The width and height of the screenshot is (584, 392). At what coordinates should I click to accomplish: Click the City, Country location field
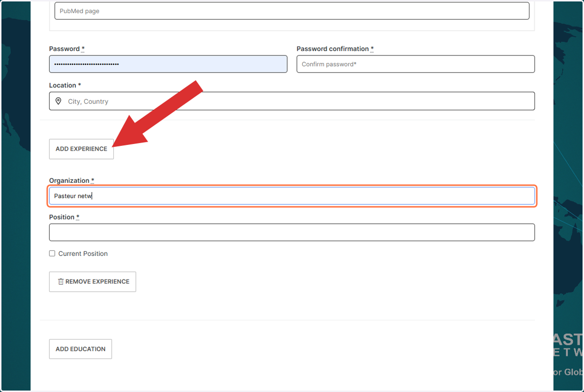point(292,101)
